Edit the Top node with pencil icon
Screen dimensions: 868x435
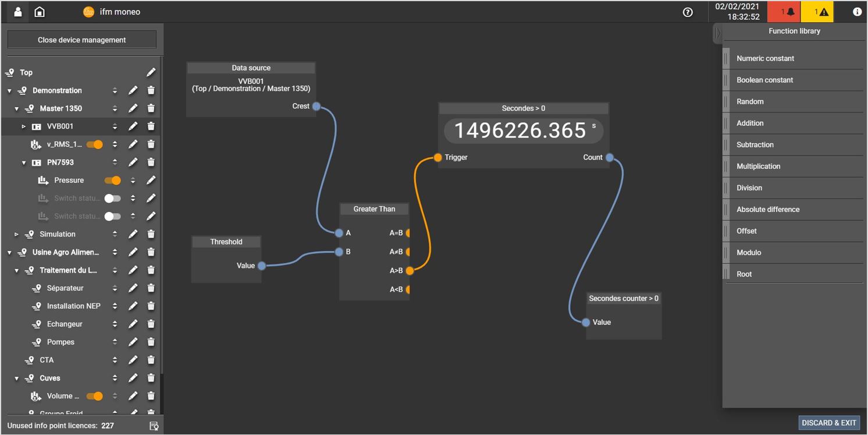(151, 72)
